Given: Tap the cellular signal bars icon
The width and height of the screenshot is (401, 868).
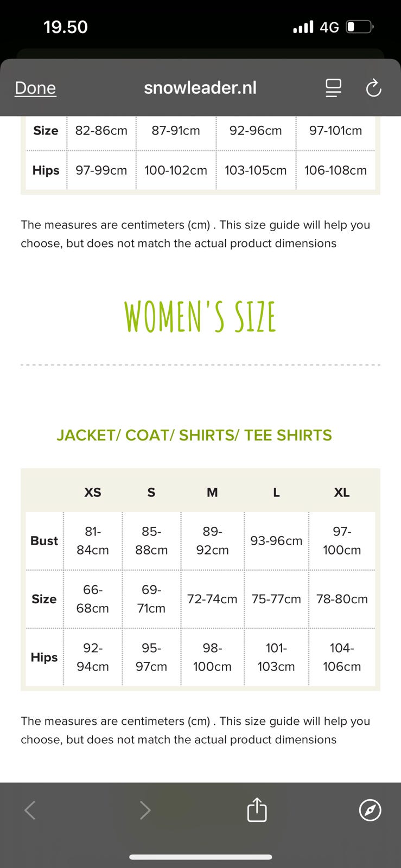Looking at the screenshot, I should (303, 27).
